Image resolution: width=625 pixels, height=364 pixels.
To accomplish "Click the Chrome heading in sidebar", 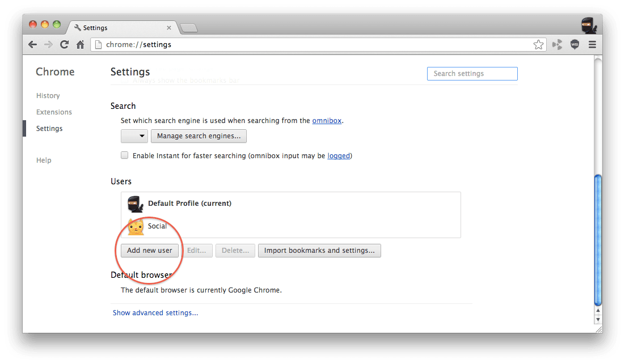I will (x=55, y=72).
